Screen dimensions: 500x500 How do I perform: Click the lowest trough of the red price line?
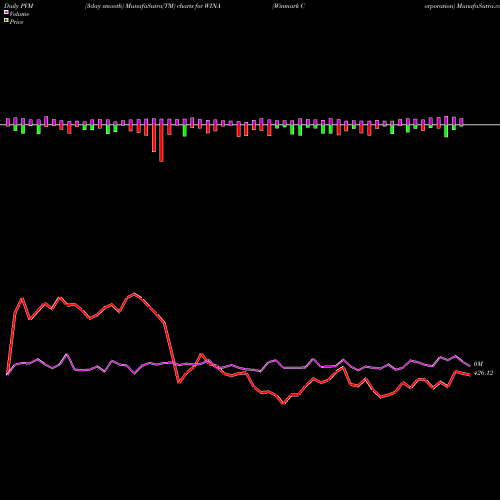(x=283, y=403)
